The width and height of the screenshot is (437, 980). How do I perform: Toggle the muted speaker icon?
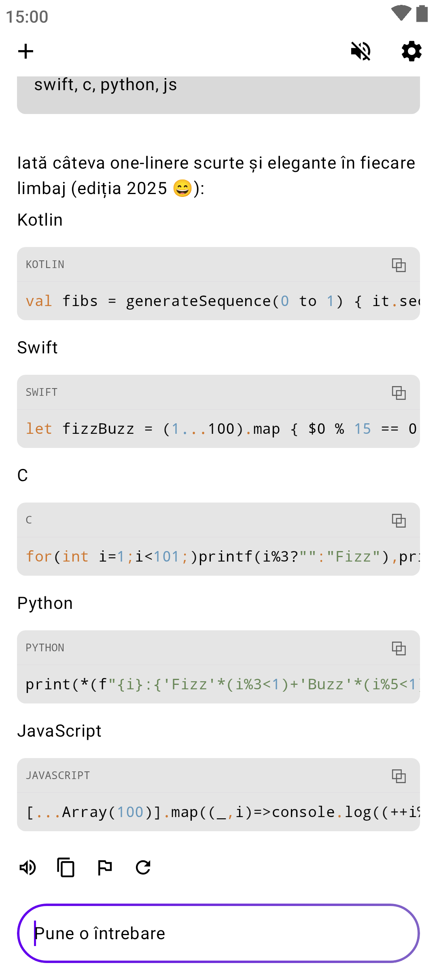click(x=361, y=51)
